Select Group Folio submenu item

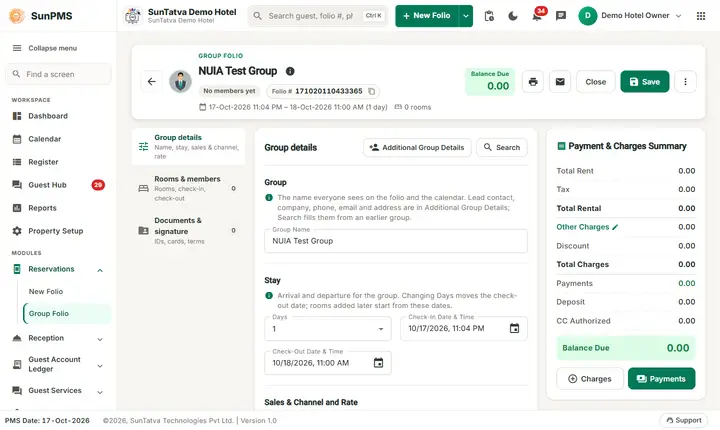pyautogui.click(x=67, y=314)
